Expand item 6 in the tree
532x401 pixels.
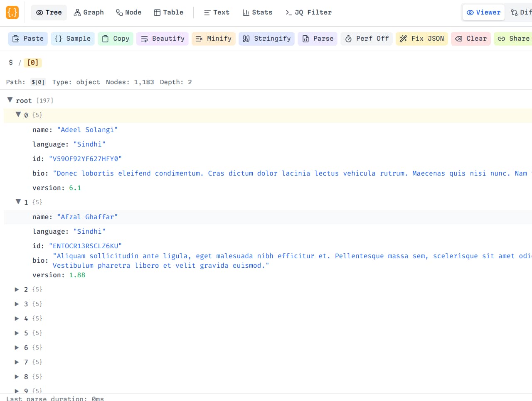pyautogui.click(x=17, y=347)
